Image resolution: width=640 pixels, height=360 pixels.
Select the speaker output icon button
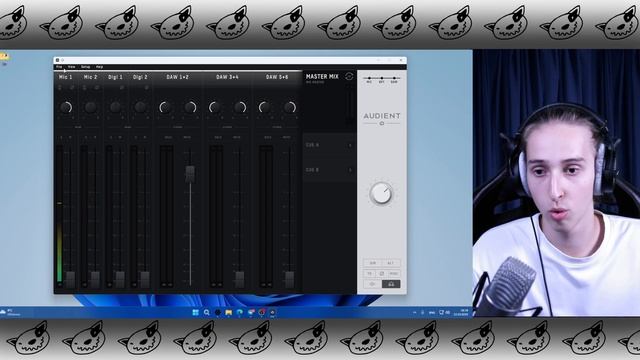tap(372, 284)
